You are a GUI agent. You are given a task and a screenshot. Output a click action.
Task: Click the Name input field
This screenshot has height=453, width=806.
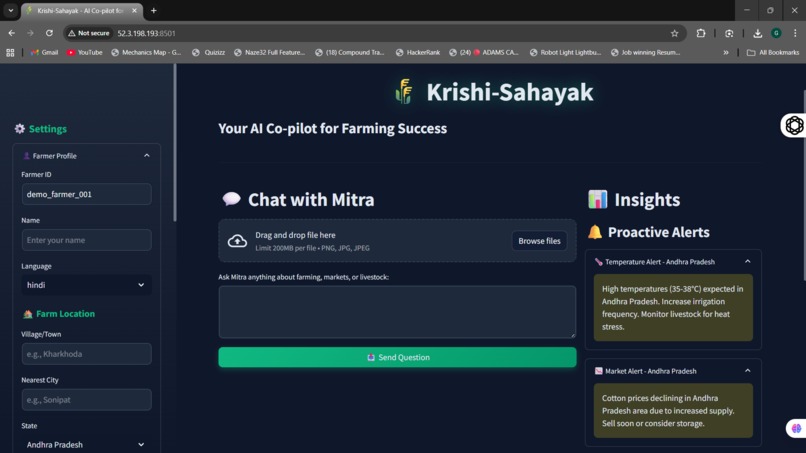86,240
